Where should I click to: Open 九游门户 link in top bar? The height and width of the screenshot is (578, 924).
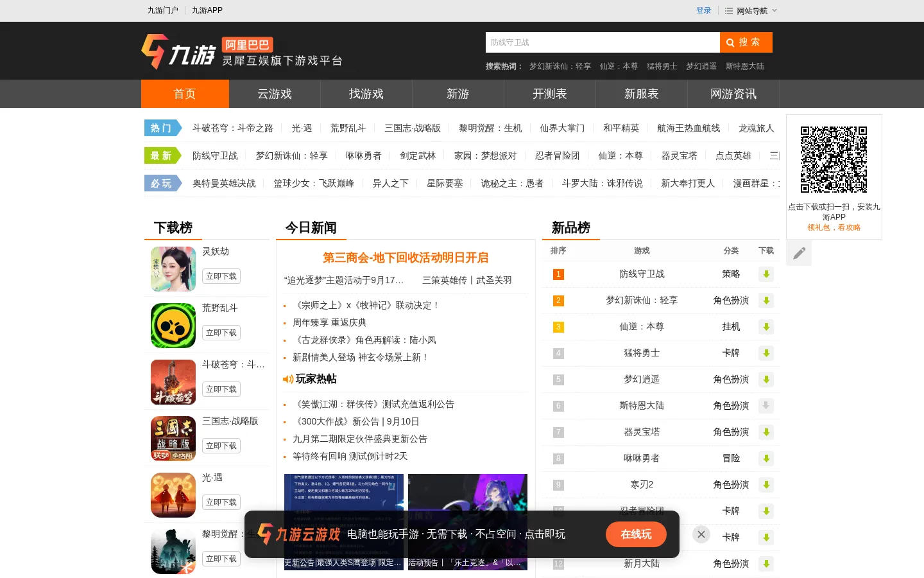[x=163, y=10]
